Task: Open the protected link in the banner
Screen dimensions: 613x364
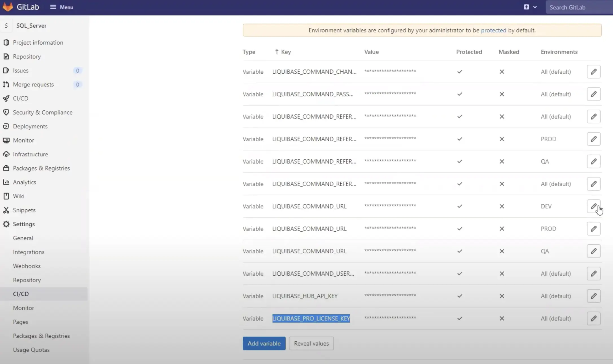Action: pos(493,30)
